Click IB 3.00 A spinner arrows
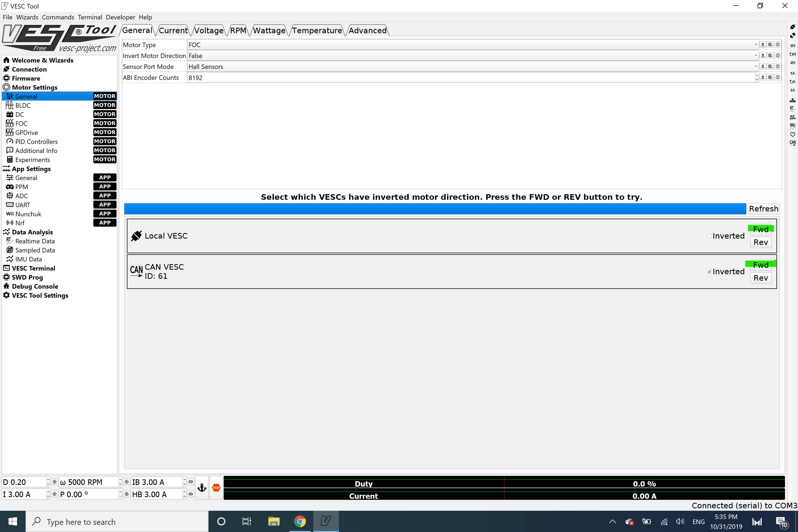The image size is (798, 532). [184, 482]
